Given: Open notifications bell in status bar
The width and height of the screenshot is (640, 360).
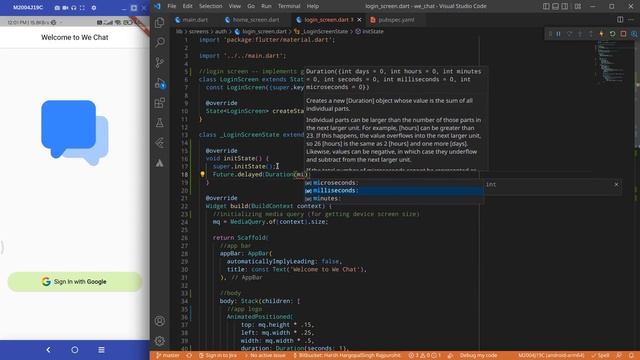Looking at the screenshot, I should point(631,356).
